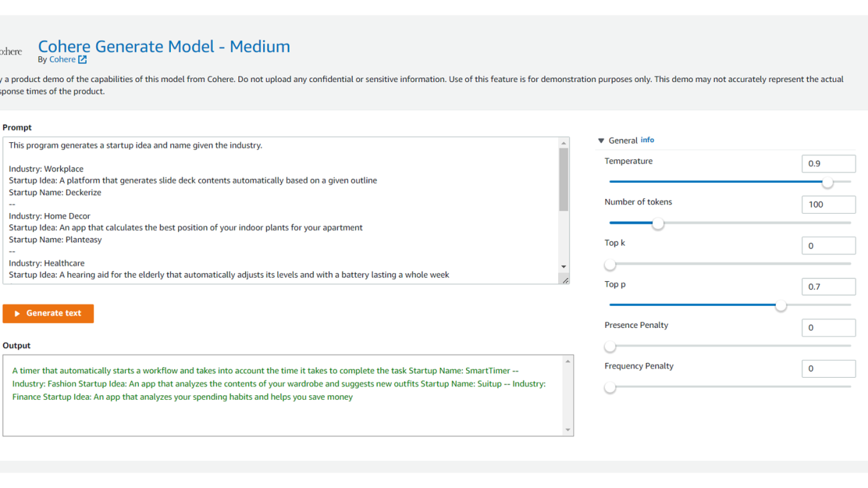868x488 pixels.
Task: Click the 'Startup Name: Deckerize' line
Action: click(x=55, y=192)
